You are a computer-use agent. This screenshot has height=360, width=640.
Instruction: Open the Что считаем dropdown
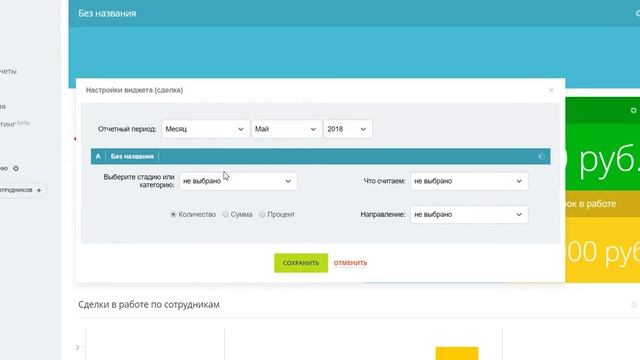click(469, 181)
